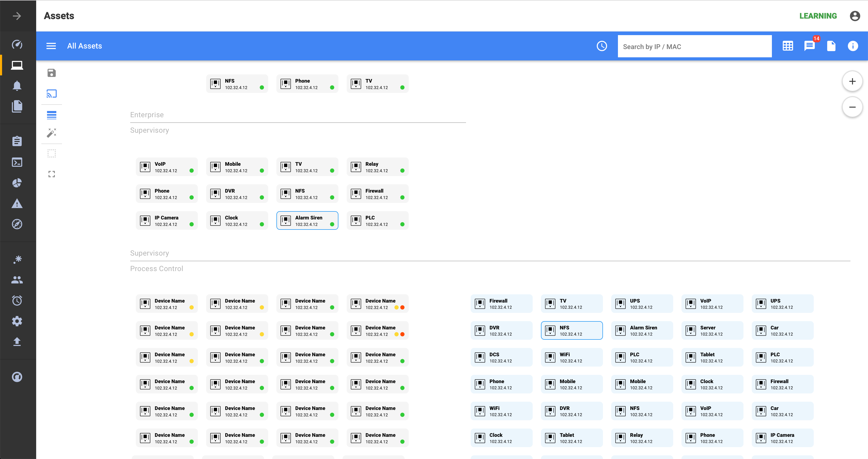The width and height of the screenshot is (868, 459).
Task: Click the cast screen icon
Action: point(52,94)
